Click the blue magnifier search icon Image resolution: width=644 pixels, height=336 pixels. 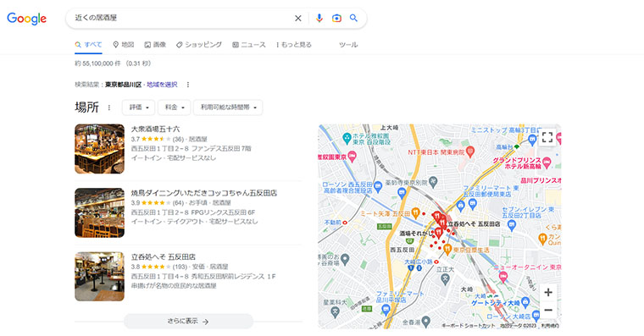click(x=353, y=18)
